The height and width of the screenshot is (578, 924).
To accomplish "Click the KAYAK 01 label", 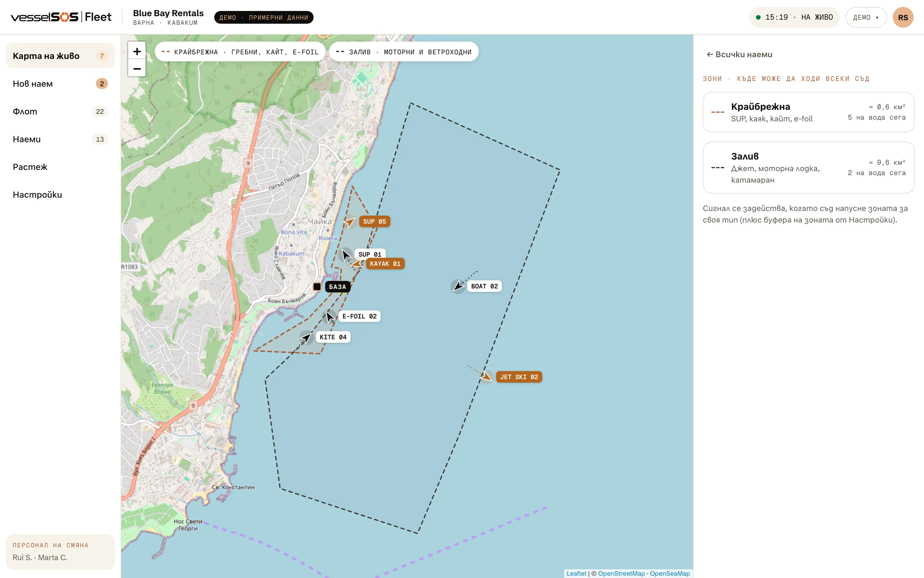I will coord(385,264).
